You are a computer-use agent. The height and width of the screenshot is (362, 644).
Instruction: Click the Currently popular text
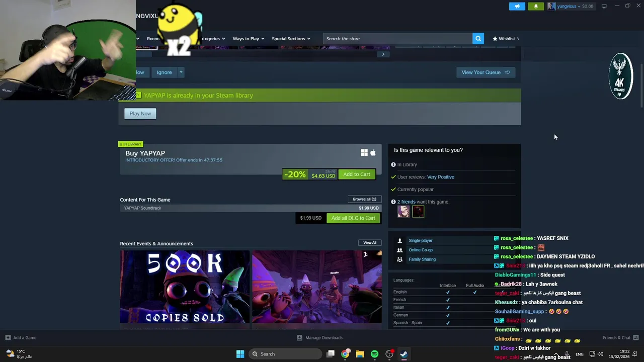[415, 190]
